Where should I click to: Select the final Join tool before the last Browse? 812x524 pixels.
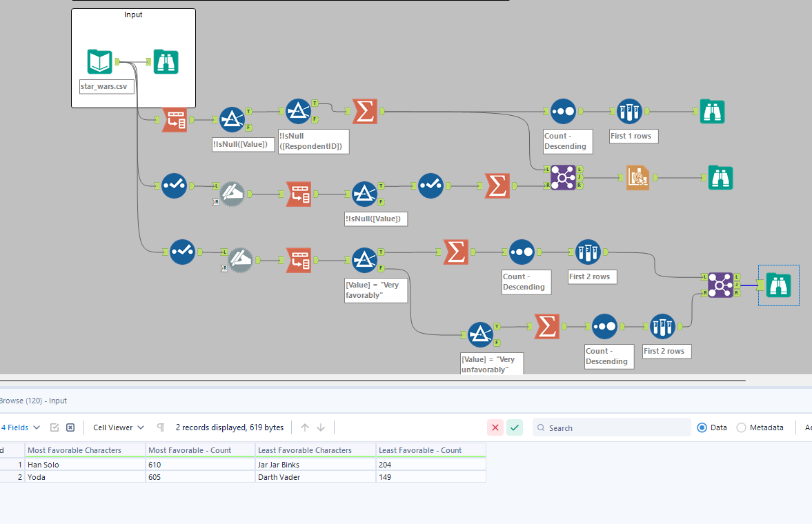point(721,285)
